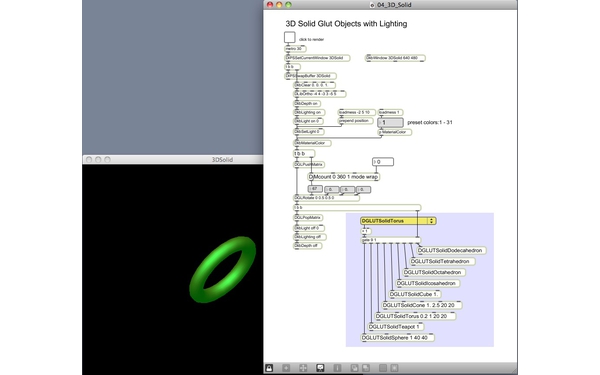Screen dimensions: 600x375
Task: Click the 'preset colors:1 - 31' comment
Action: pyautogui.click(x=430, y=122)
